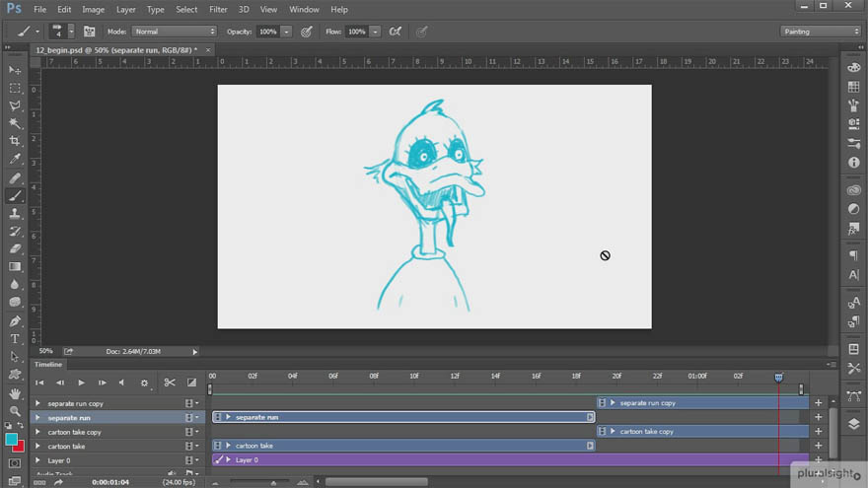Screen dimensions: 868x488
Task: Step to the next frame
Action: 102,383
